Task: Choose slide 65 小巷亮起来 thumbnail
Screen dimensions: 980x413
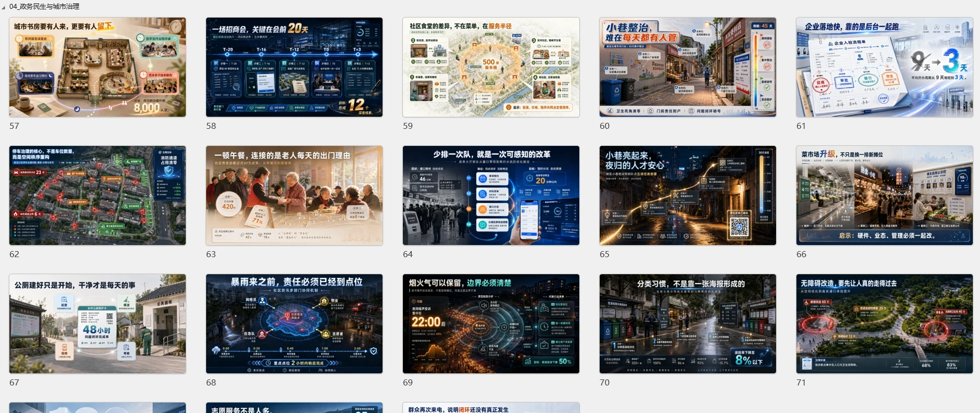Action: click(x=688, y=195)
